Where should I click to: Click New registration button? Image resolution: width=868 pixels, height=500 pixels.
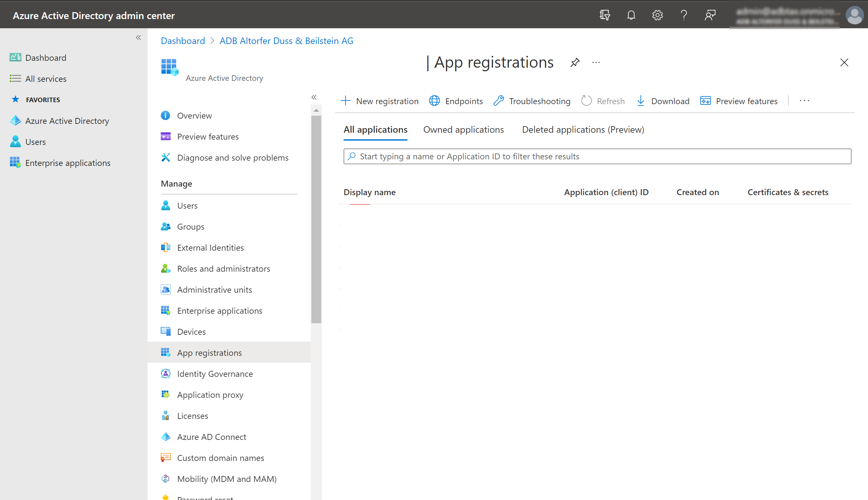[x=379, y=101]
